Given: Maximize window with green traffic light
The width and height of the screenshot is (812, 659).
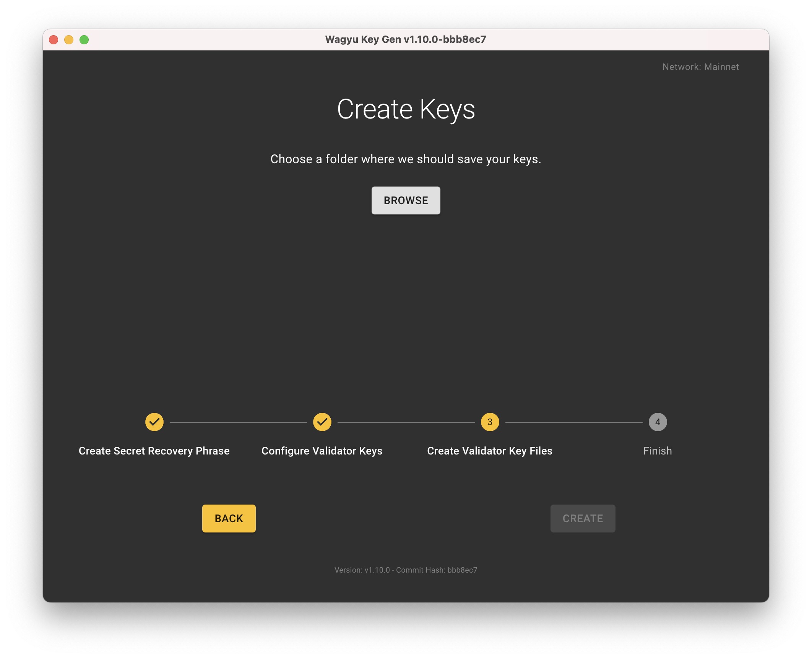Looking at the screenshot, I should (84, 40).
